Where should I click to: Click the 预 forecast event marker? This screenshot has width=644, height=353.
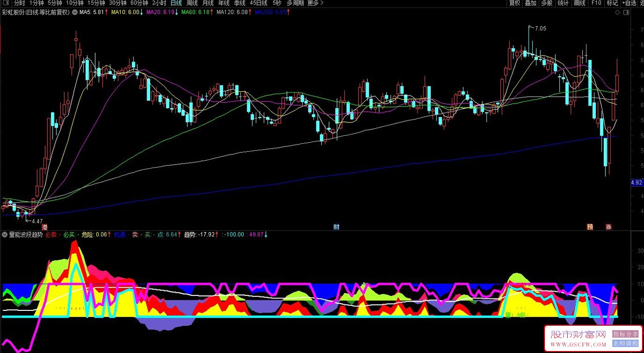(x=590, y=227)
